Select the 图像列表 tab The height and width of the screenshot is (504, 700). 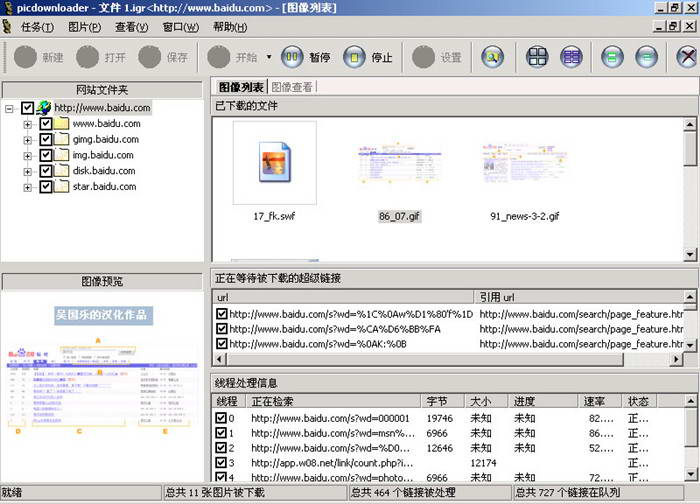click(x=241, y=87)
